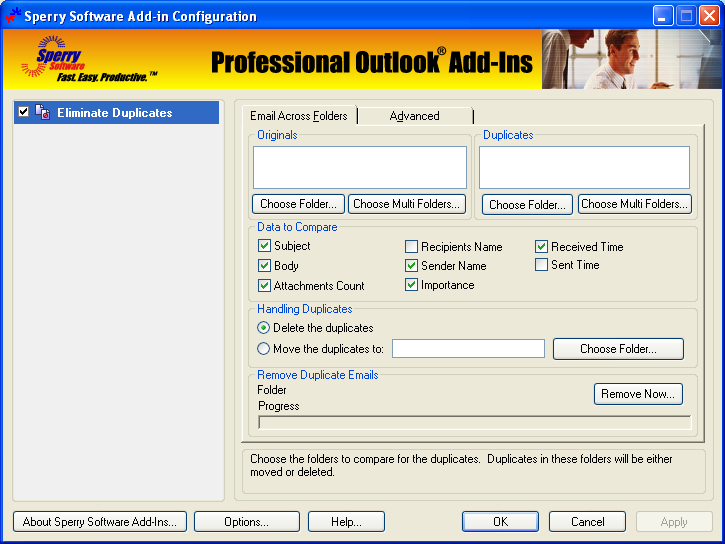Uncheck the Subject checkbox
Image resolution: width=725 pixels, height=544 pixels.
coord(264,245)
